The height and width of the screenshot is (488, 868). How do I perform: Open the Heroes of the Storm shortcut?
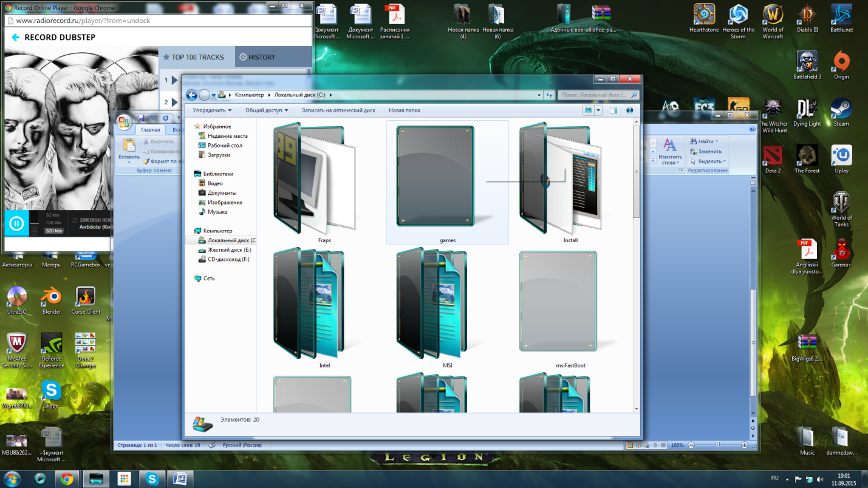[x=739, y=21]
